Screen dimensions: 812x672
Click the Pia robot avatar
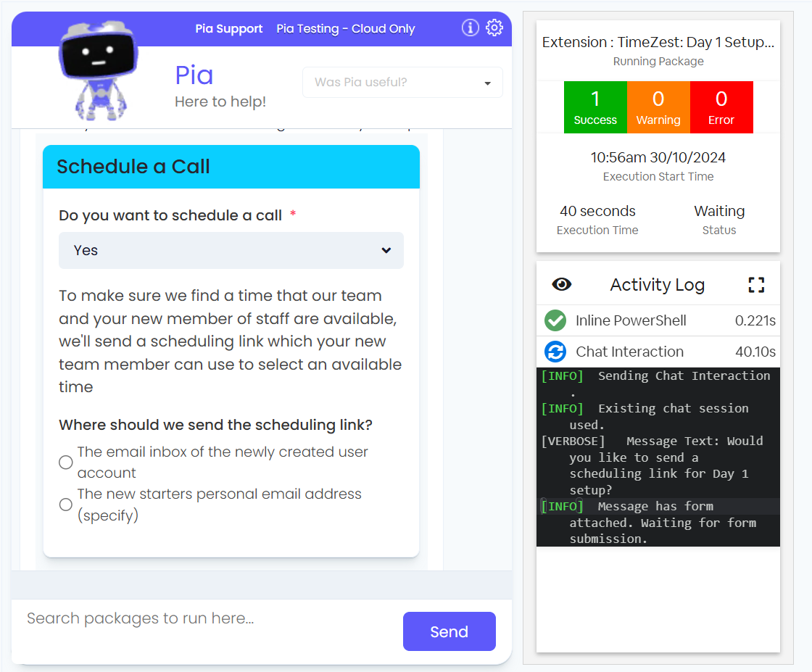99,70
